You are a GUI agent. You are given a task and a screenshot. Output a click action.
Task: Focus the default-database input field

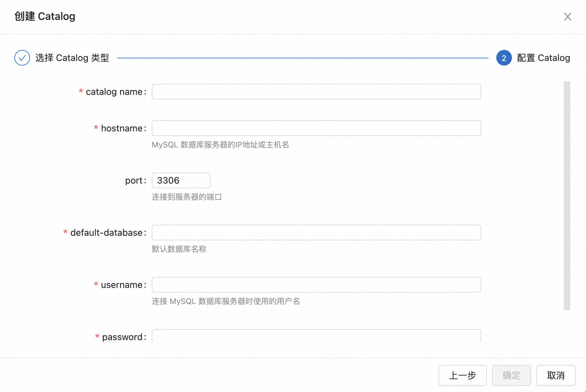click(316, 233)
